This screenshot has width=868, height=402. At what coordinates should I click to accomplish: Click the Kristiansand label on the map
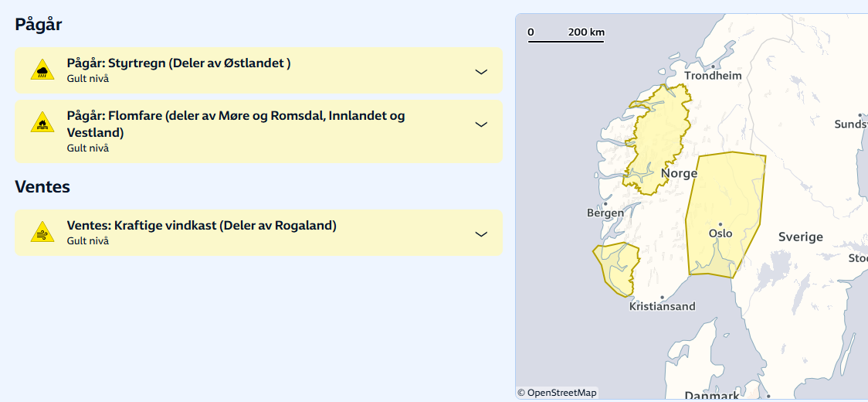[x=662, y=306]
